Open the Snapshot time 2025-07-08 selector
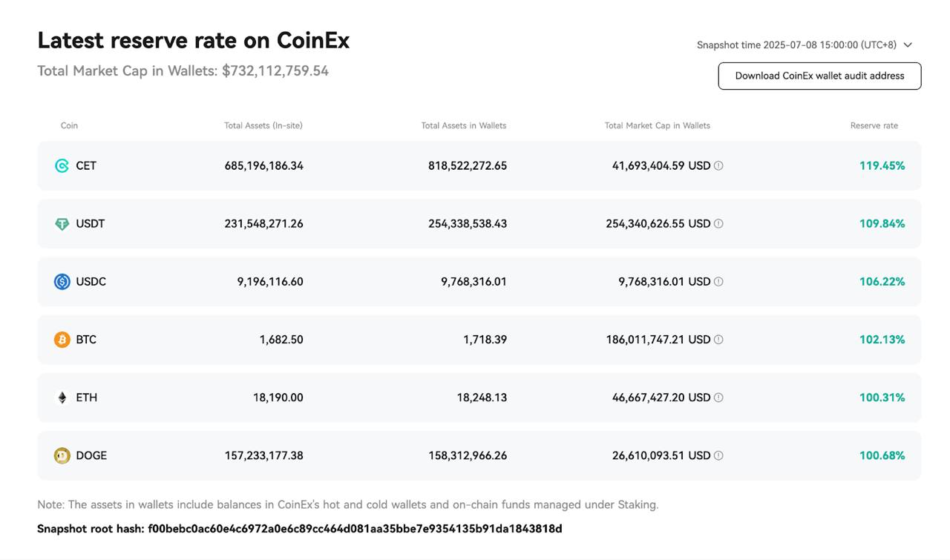 point(796,45)
